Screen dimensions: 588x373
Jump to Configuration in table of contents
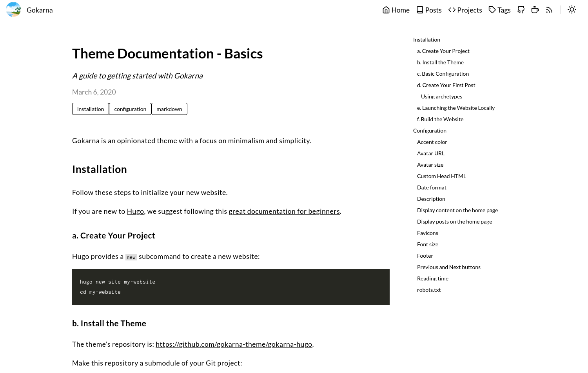[430, 131]
